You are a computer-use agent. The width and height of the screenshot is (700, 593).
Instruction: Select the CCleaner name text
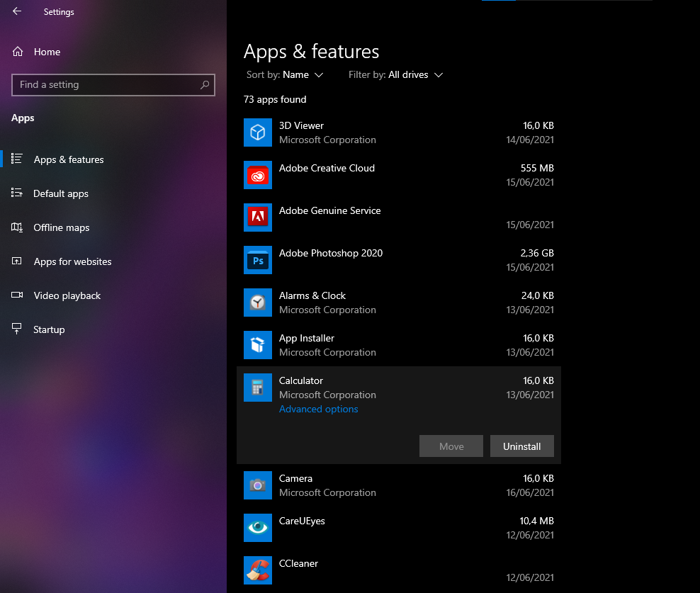(x=298, y=563)
